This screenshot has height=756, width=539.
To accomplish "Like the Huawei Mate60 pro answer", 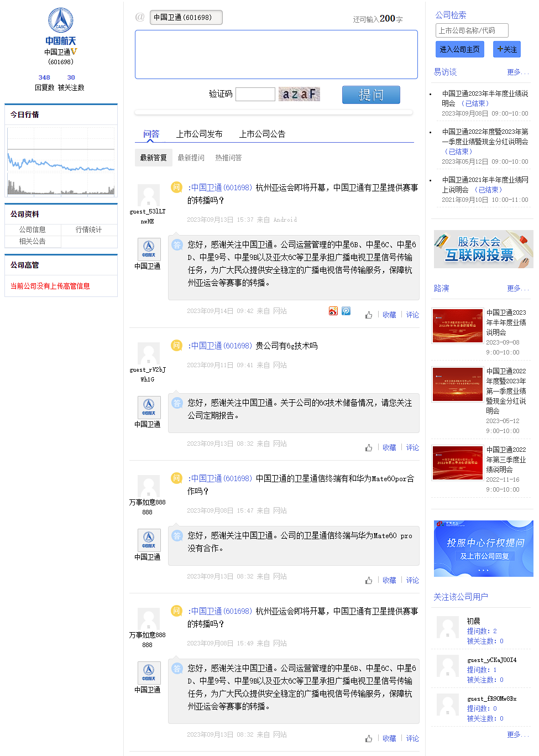I will tap(369, 581).
